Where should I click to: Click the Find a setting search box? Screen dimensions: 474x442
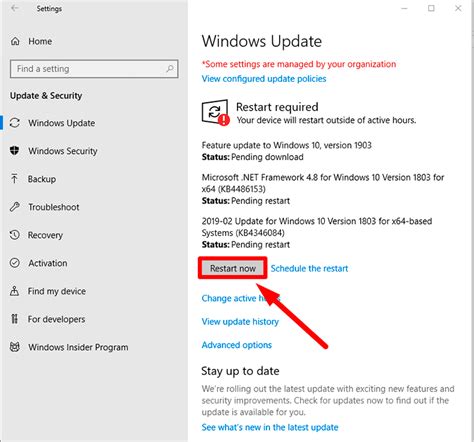[x=94, y=69]
